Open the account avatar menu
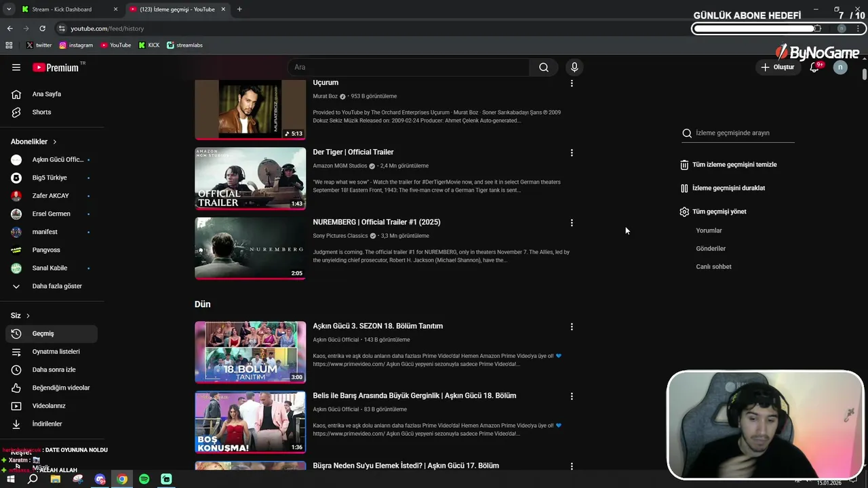868x488 pixels. click(x=840, y=67)
